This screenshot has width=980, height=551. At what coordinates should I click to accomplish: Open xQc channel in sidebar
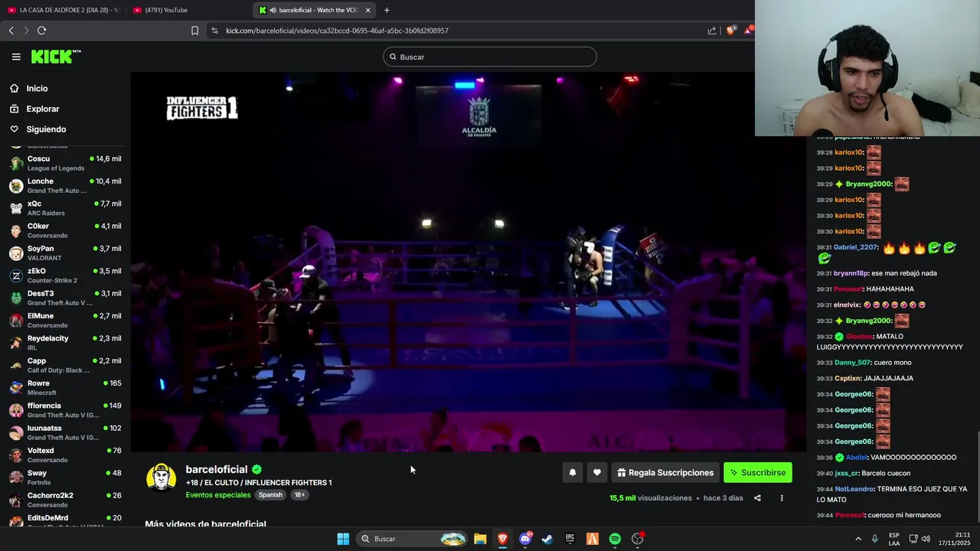pos(65,208)
